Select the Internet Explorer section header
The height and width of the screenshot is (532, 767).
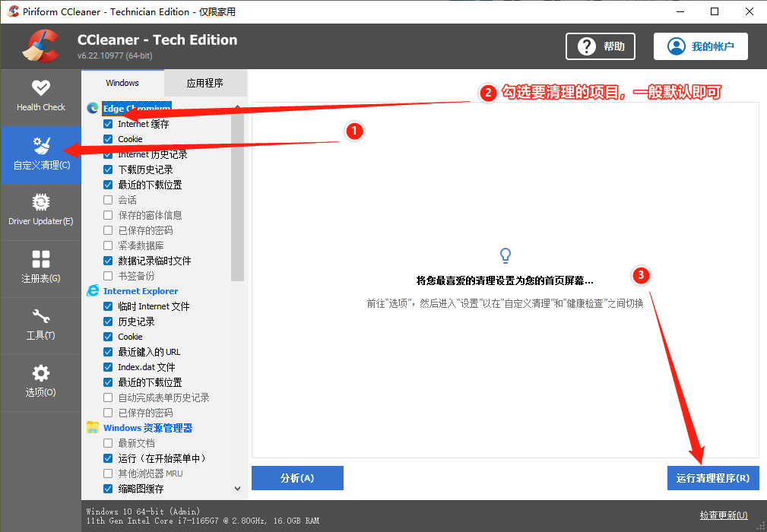(141, 291)
